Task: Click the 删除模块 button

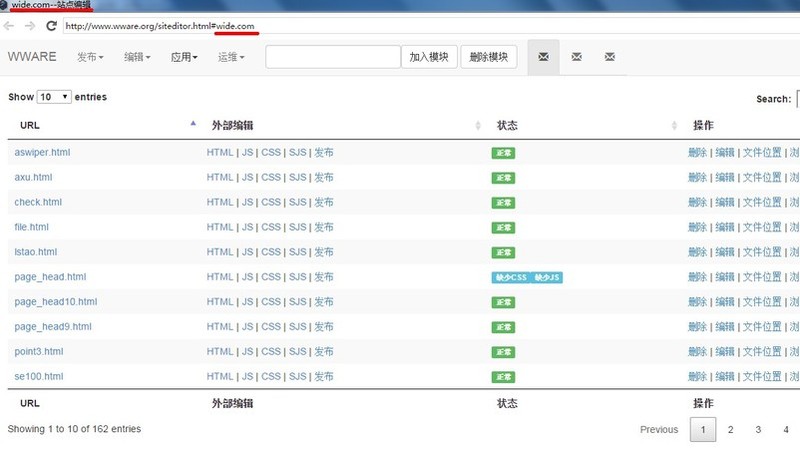Action: click(488, 57)
